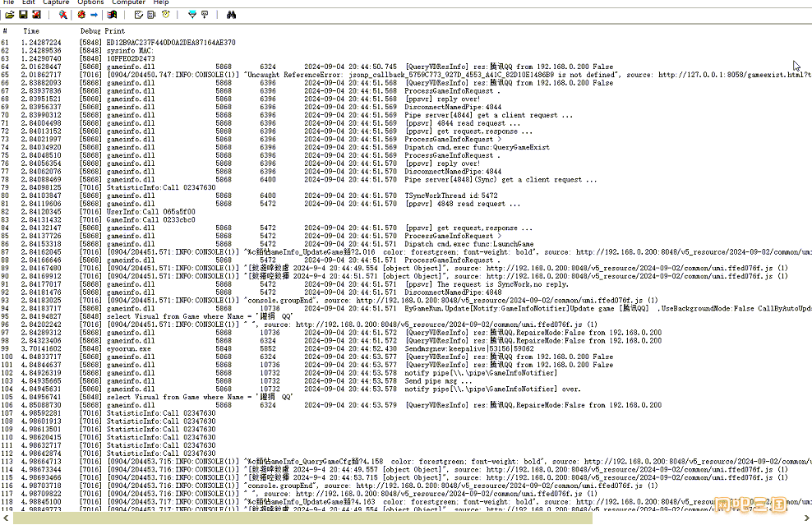Open a saved log with the Open icon

tap(10, 15)
